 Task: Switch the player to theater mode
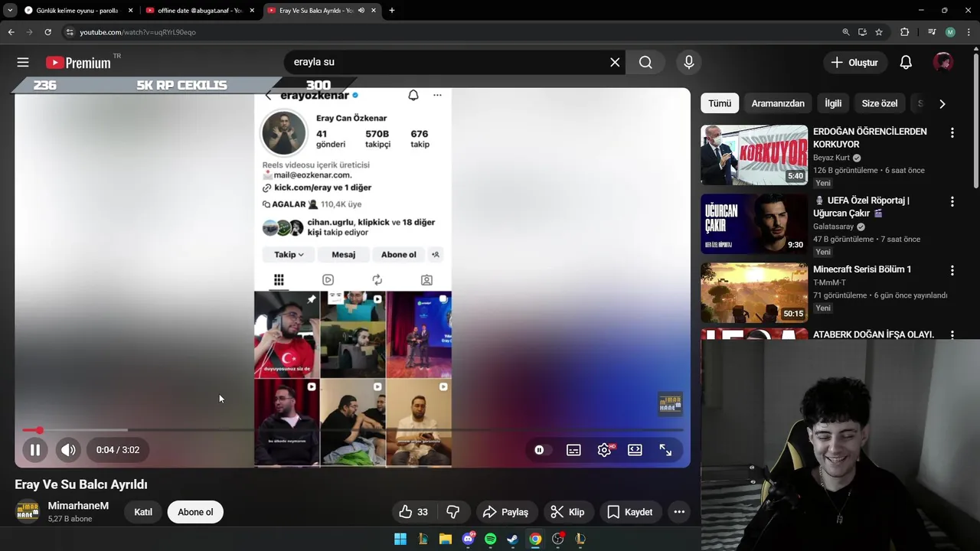(x=635, y=450)
